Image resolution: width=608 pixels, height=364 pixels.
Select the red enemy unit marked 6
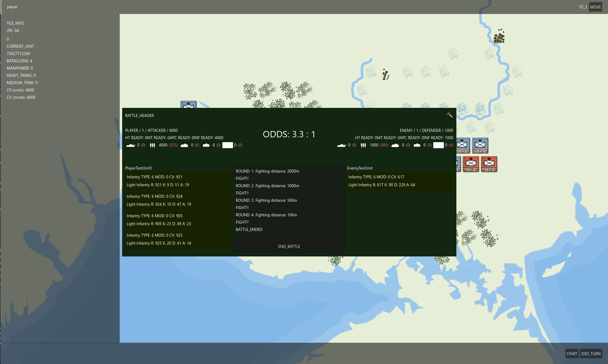(471, 164)
